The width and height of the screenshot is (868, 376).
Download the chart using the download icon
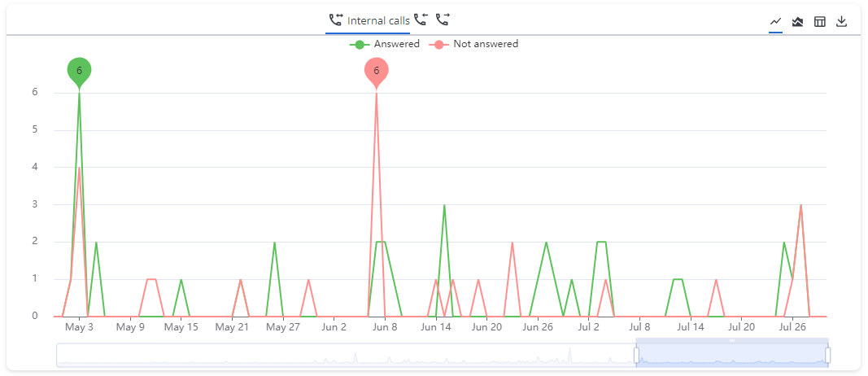(x=842, y=22)
